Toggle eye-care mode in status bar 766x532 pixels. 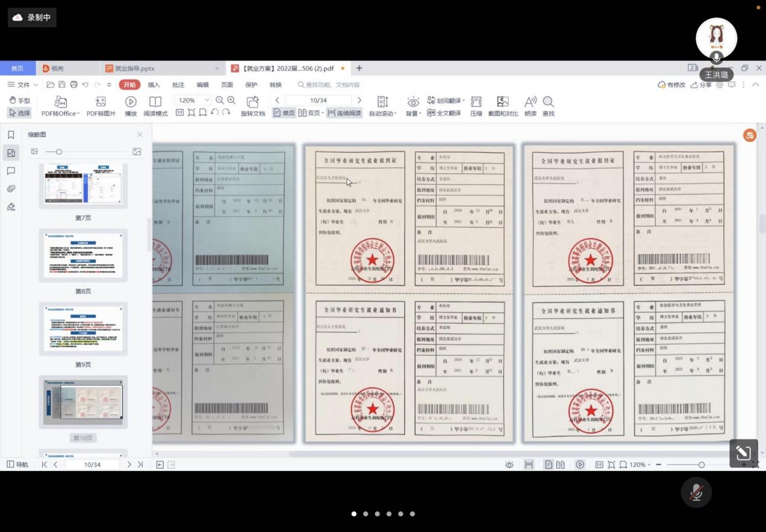509,464
